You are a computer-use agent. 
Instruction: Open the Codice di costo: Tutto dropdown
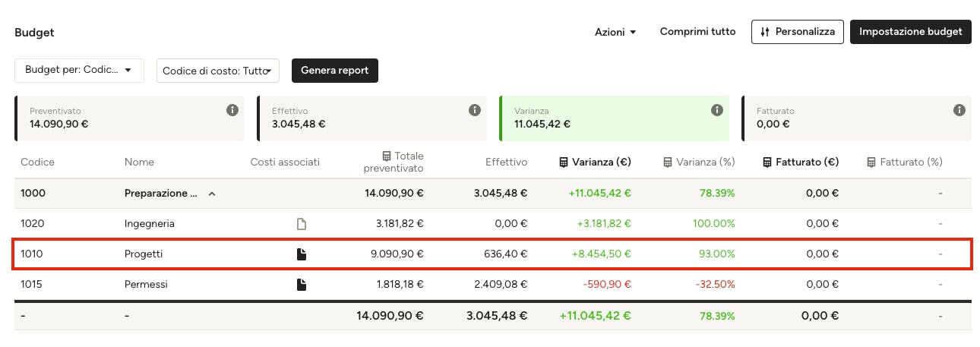[x=218, y=71]
